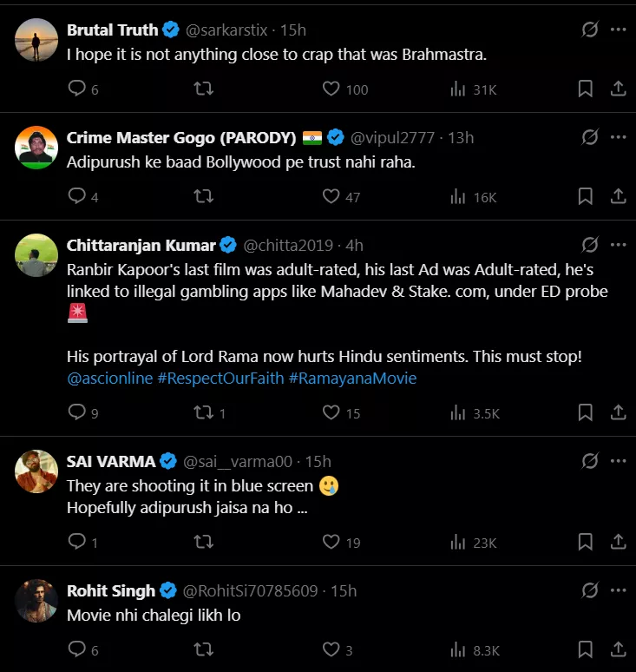Screen dimensions: 636x672
Task: Reply to Brutal Truth's Brahmastra tweet
Action: coord(77,89)
